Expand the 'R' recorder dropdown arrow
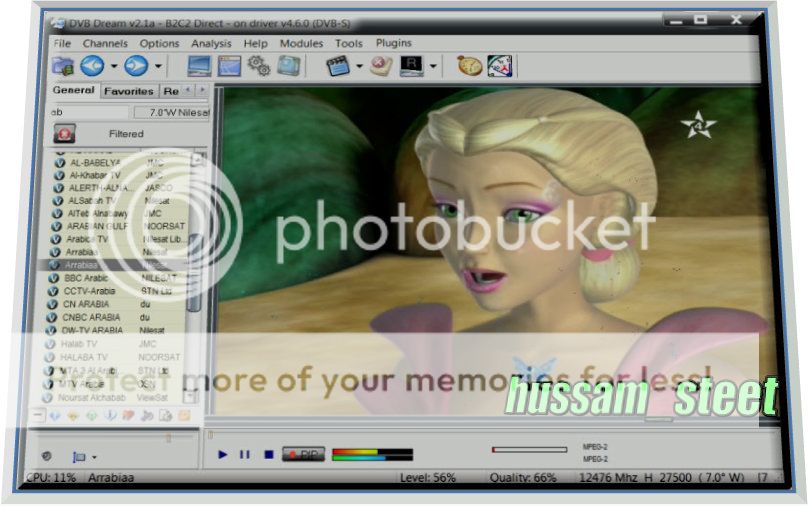The height and width of the screenshot is (506, 808). 433,66
